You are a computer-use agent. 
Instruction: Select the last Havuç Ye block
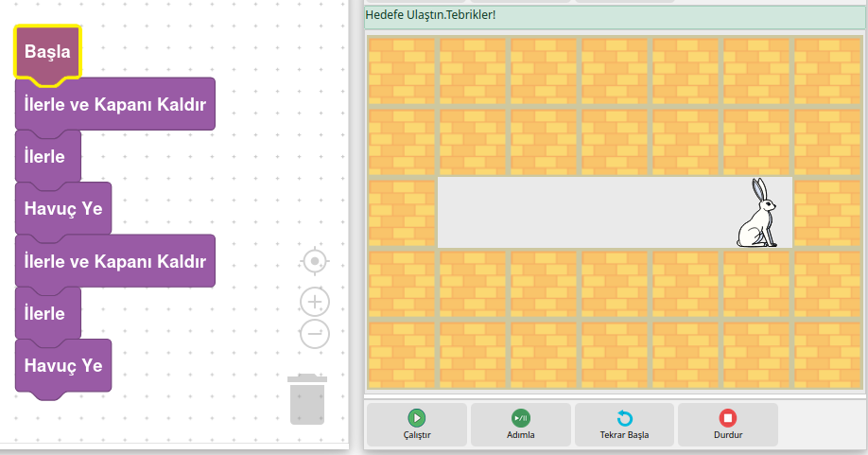pyautogui.click(x=63, y=365)
